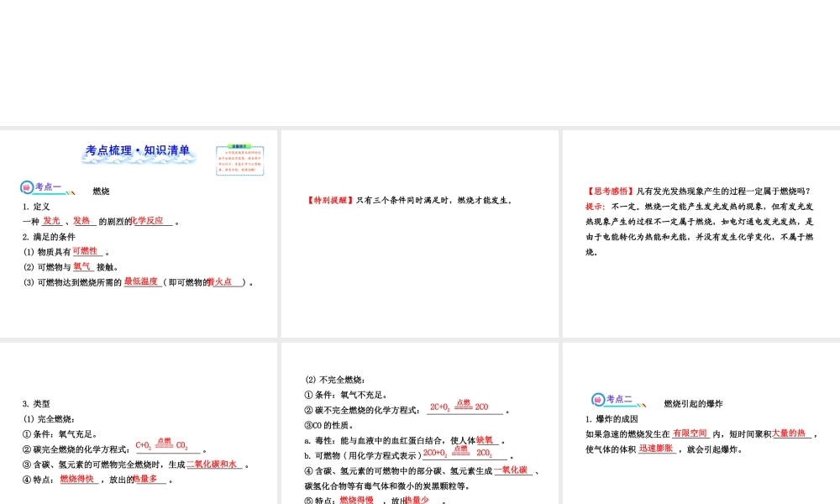Click the red answer 可燃性
This screenshot has height=504, width=840.
point(85,250)
